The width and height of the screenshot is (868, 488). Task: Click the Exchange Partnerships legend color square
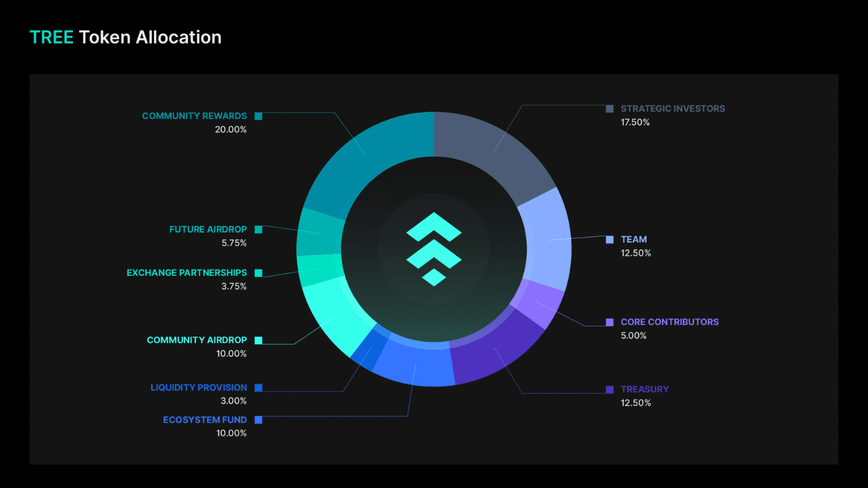coord(258,273)
